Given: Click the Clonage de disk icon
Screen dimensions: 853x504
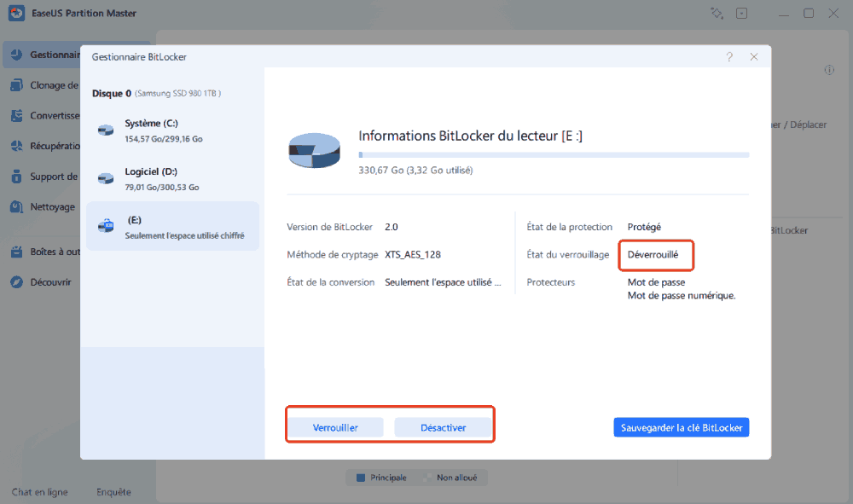Looking at the screenshot, I should 17,84.
